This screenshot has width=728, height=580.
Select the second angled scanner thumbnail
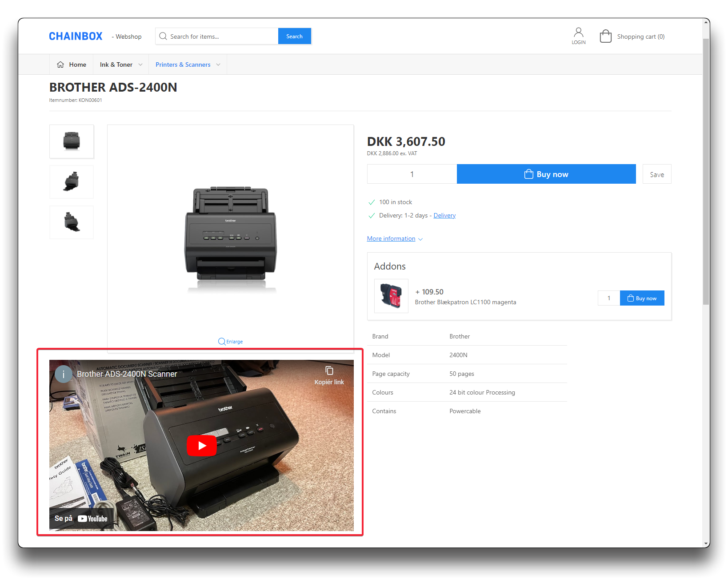pos(72,182)
